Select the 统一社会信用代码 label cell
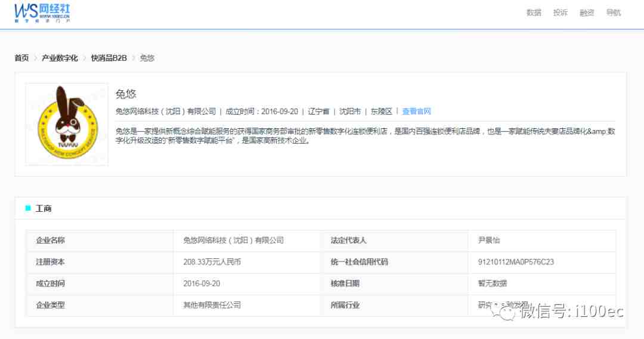The height and width of the screenshot is (339, 644). click(x=394, y=262)
